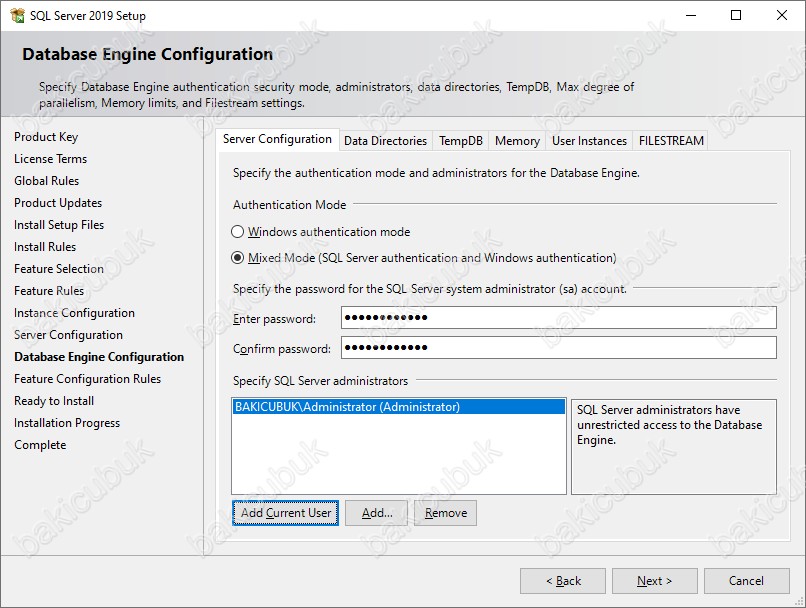
Task: Select Windows authentication mode radio button
Action: click(237, 232)
